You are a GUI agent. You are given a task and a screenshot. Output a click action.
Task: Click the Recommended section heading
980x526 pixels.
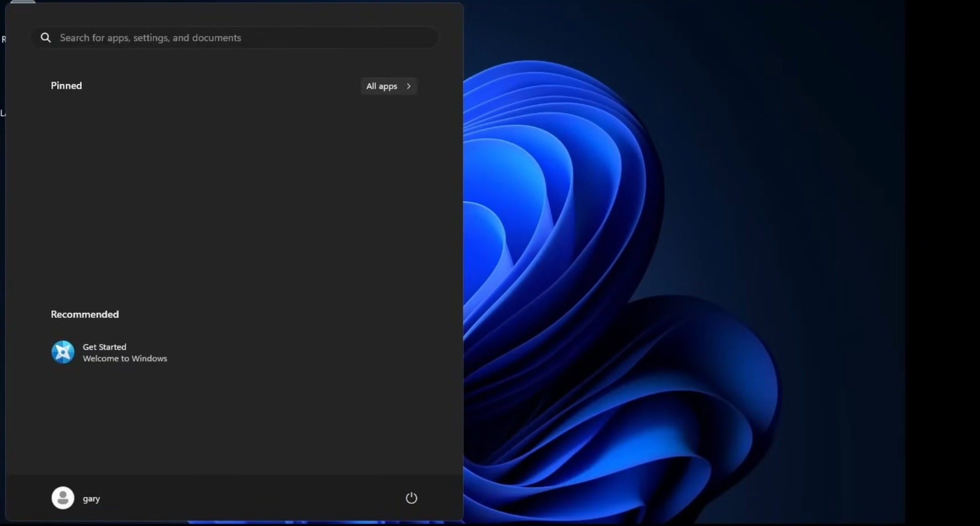pyautogui.click(x=85, y=315)
